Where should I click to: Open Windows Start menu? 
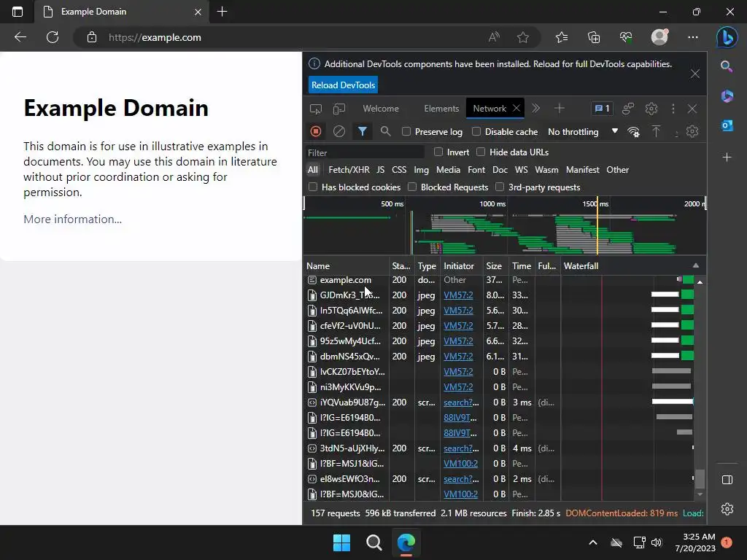(341, 542)
